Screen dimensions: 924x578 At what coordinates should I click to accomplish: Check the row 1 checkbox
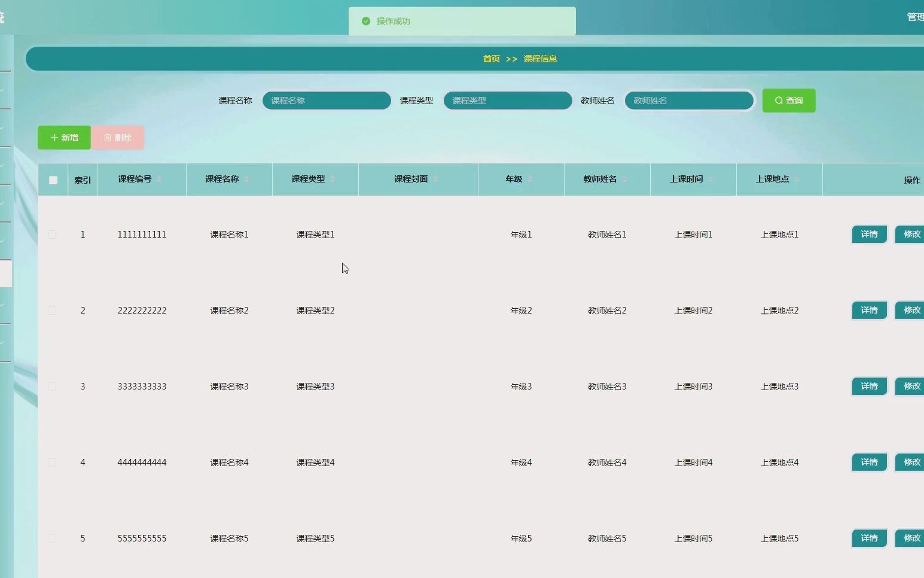coord(52,235)
